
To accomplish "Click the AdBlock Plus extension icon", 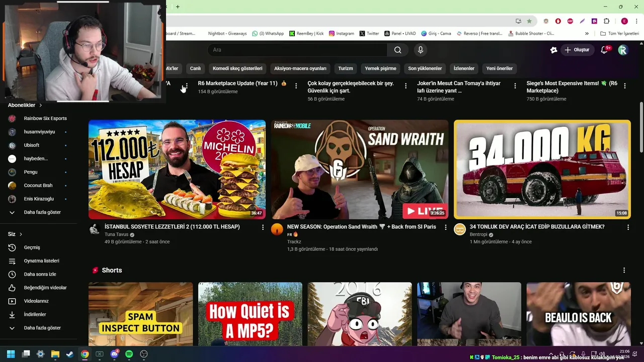I will coord(570,21).
